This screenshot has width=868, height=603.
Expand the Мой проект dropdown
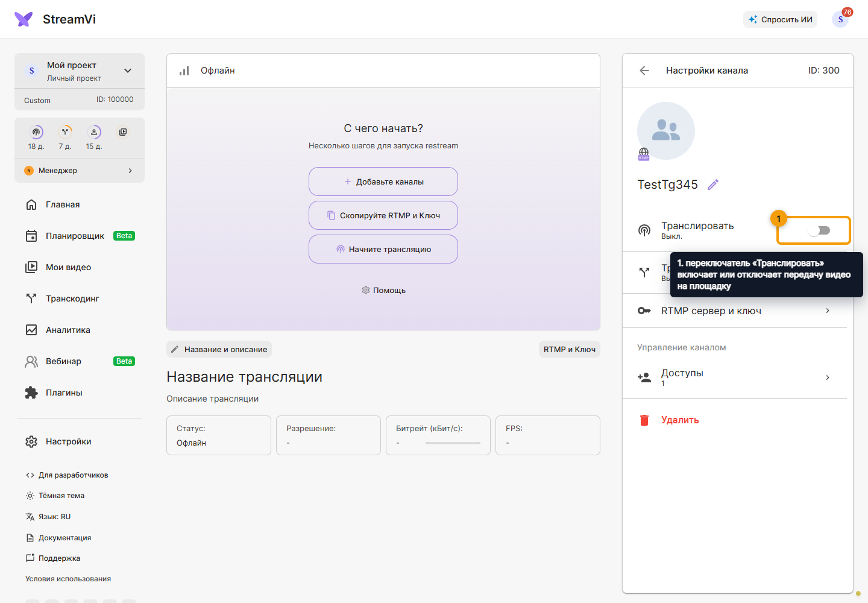[128, 71]
